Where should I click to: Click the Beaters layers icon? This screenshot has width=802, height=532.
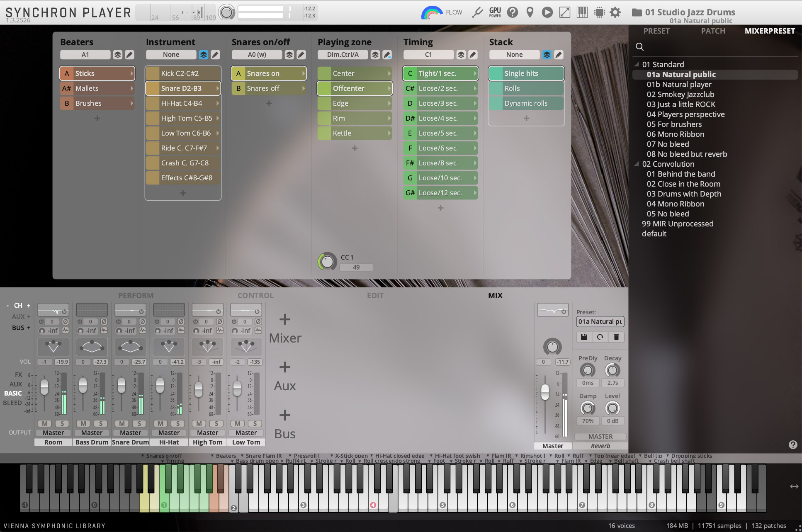(118, 55)
